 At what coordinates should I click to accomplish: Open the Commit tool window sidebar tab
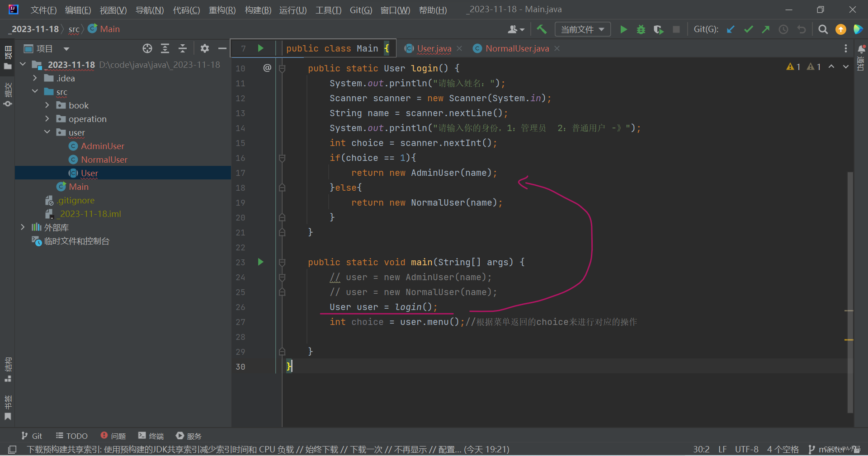point(8,94)
